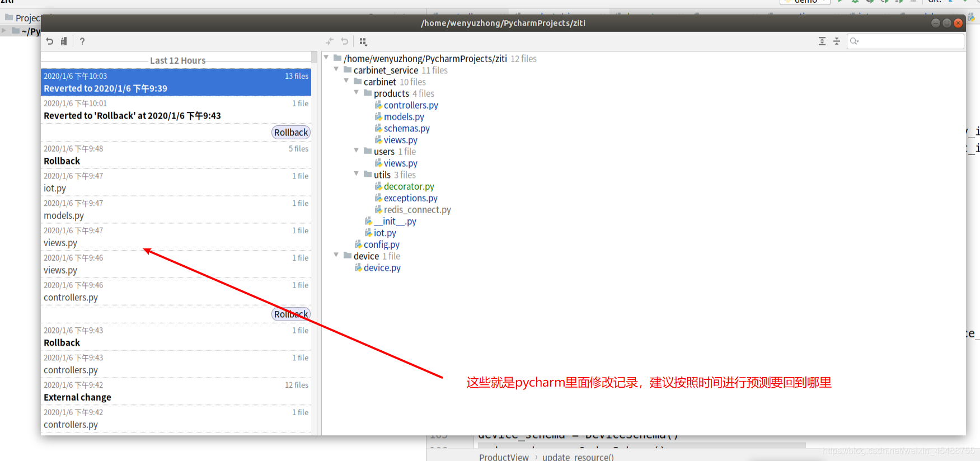Click the products folder icon

368,93
